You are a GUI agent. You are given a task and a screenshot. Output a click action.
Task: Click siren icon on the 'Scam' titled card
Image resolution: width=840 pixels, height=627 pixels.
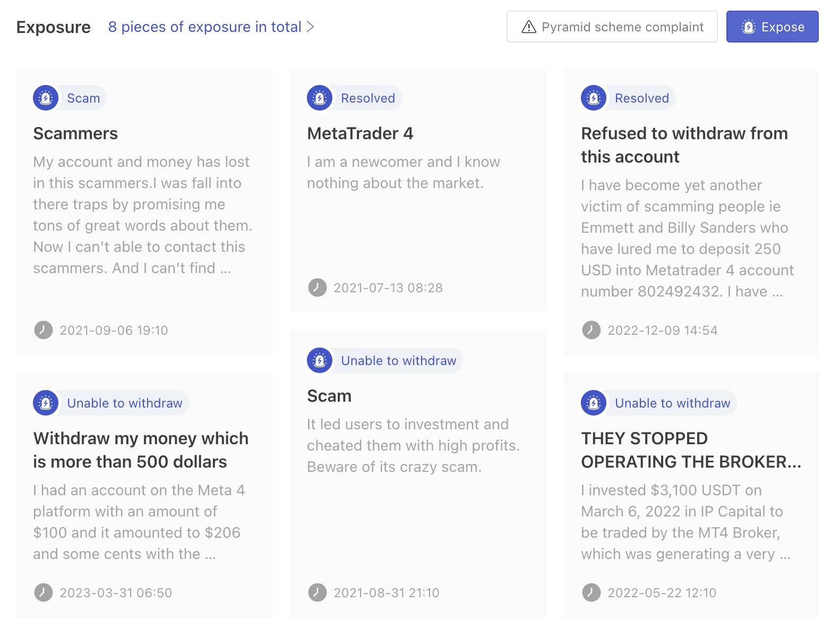pyautogui.click(x=320, y=361)
